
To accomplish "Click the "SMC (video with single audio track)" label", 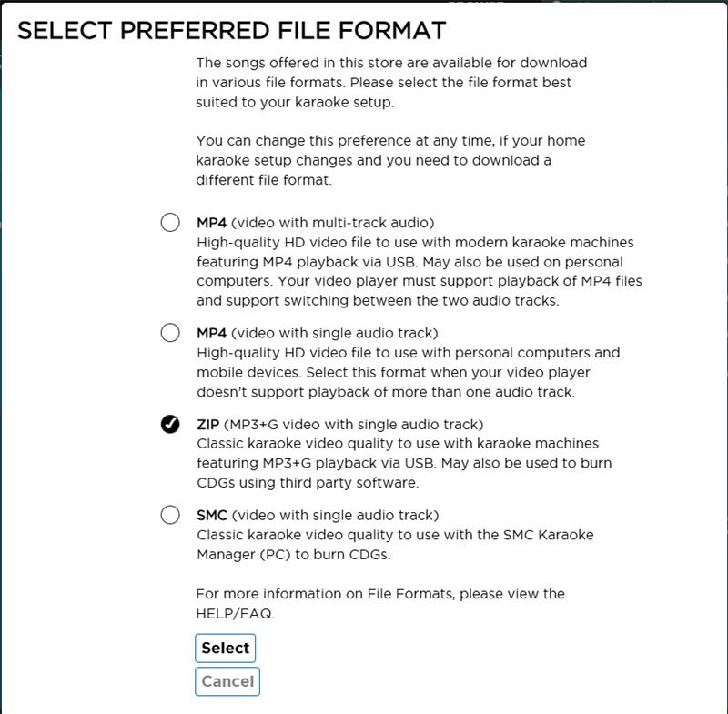I will 318,515.
